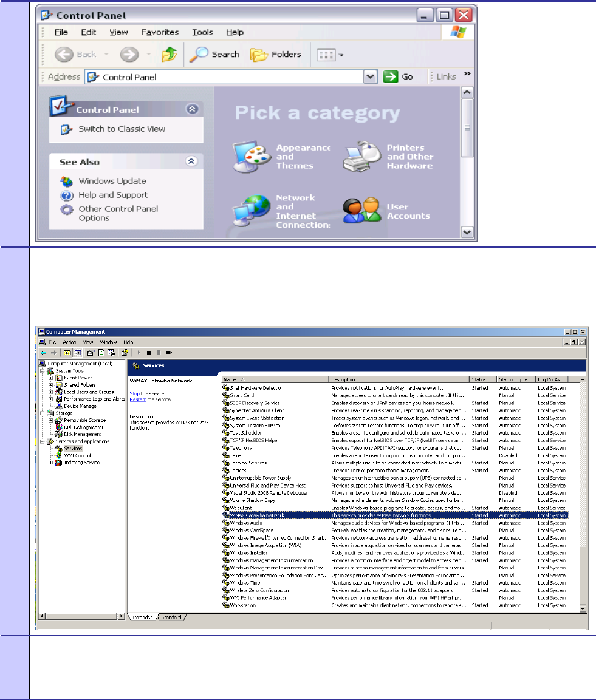
Task: Click the Control Panel Back arrow button
Action: click(64, 55)
